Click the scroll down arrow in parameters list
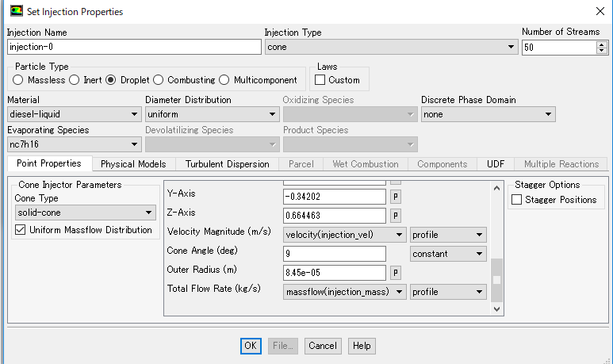The width and height of the screenshot is (613, 364). 497,308
